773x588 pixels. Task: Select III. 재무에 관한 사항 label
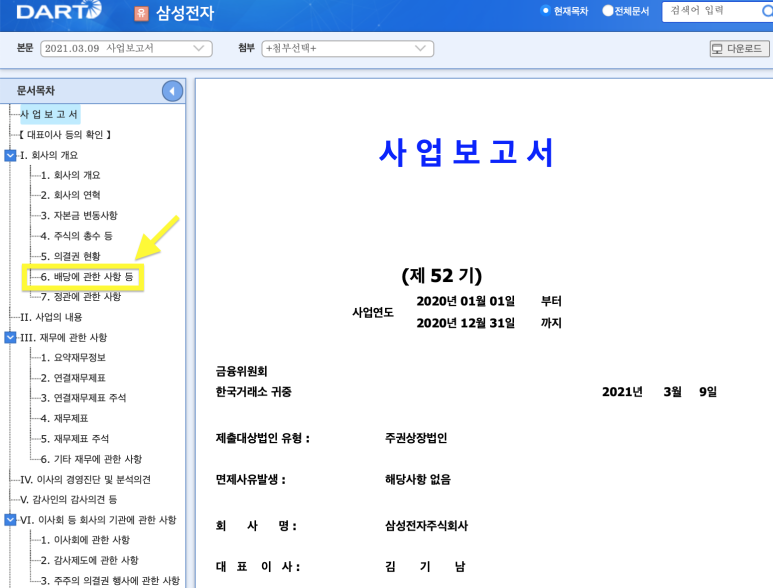[x=64, y=338]
